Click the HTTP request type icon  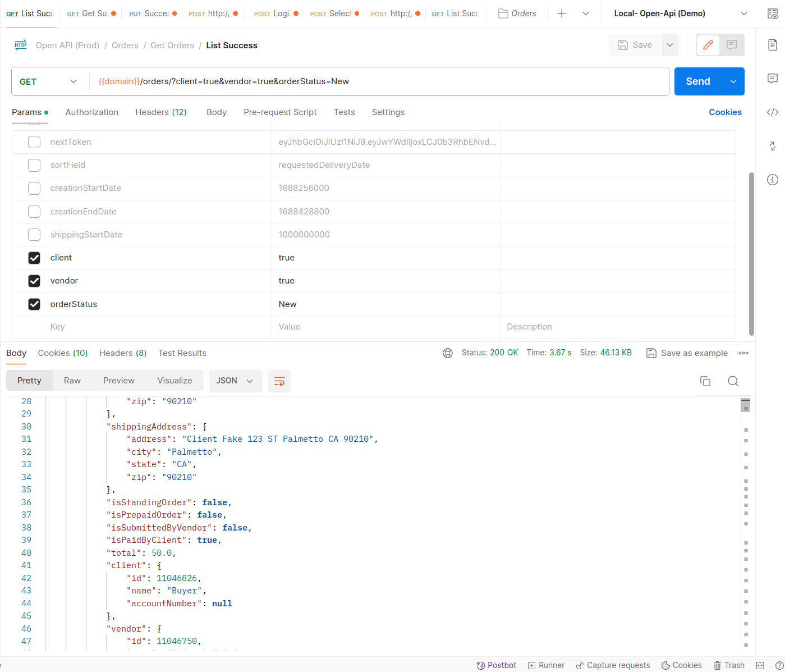point(21,45)
